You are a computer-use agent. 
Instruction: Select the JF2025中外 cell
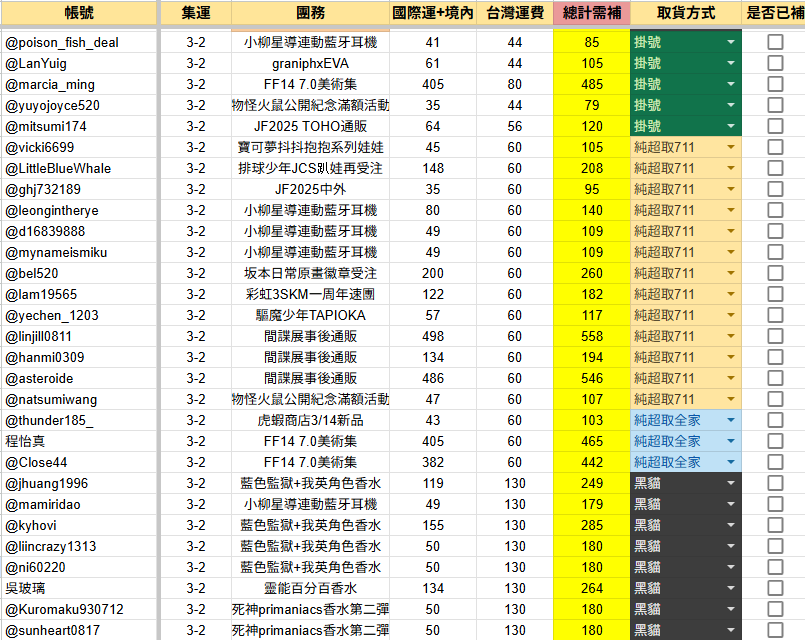310,189
